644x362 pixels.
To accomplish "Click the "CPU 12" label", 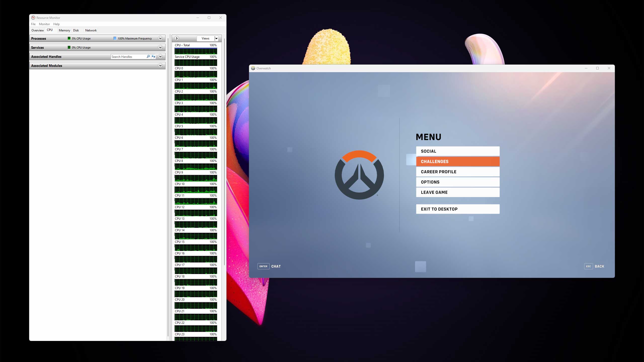I will coord(180,207).
